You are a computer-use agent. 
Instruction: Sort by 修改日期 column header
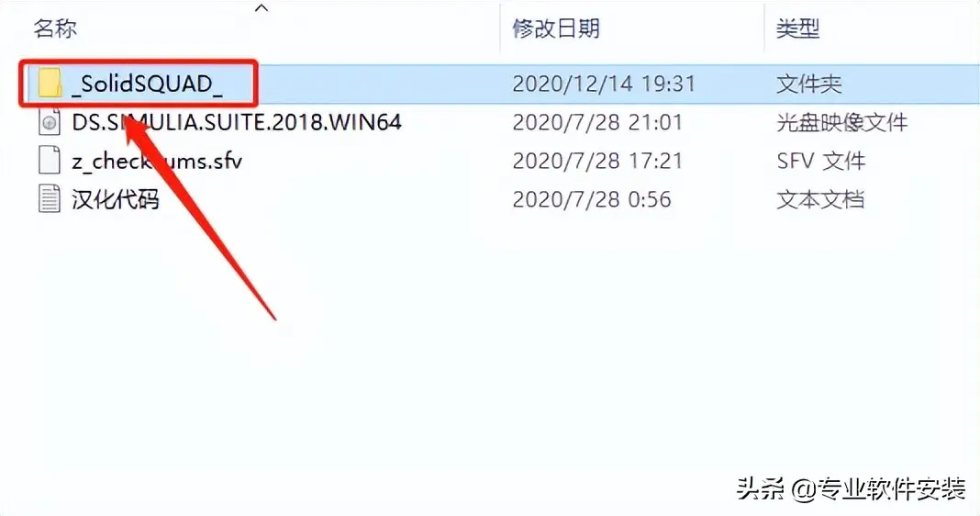[556, 28]
